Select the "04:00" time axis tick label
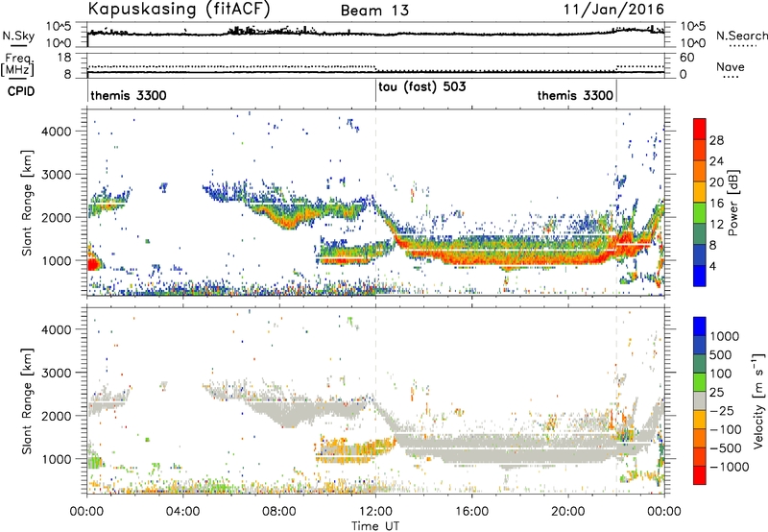768x532 pixels. point(183,512)
